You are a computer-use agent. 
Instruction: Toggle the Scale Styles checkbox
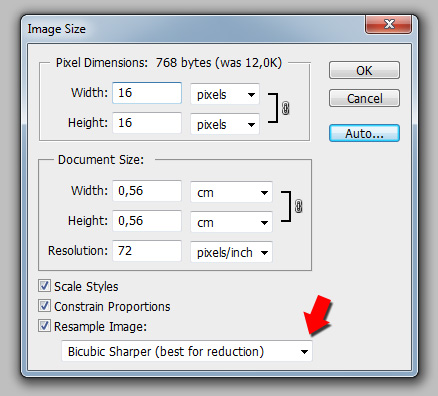[44, 286]
